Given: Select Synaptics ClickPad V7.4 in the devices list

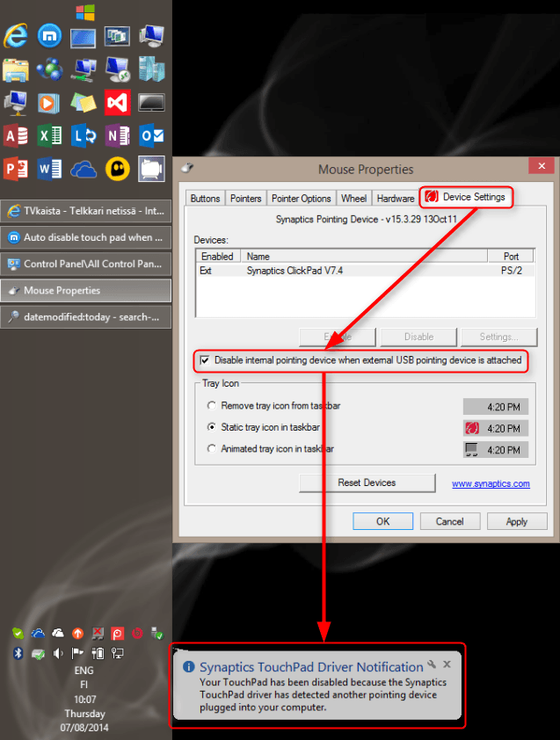Looking at the screenshot, I should 295,271.
